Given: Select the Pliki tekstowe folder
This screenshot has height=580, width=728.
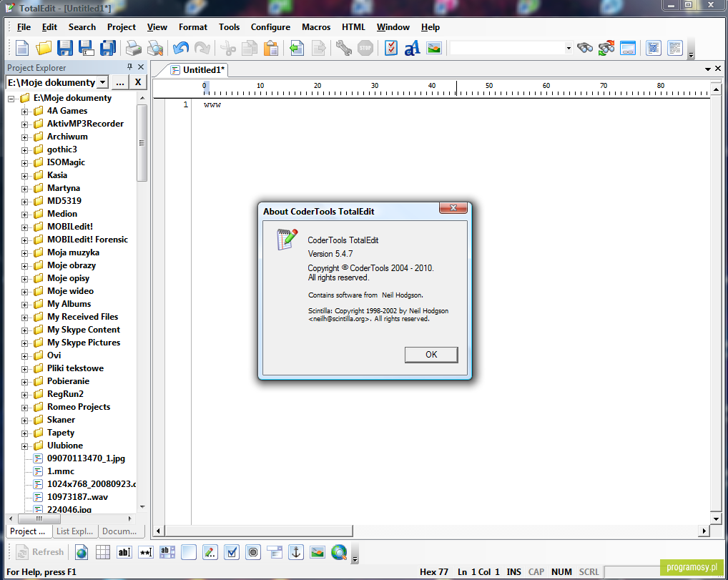Looking at the screenshot, I should [x=75, y=368].
